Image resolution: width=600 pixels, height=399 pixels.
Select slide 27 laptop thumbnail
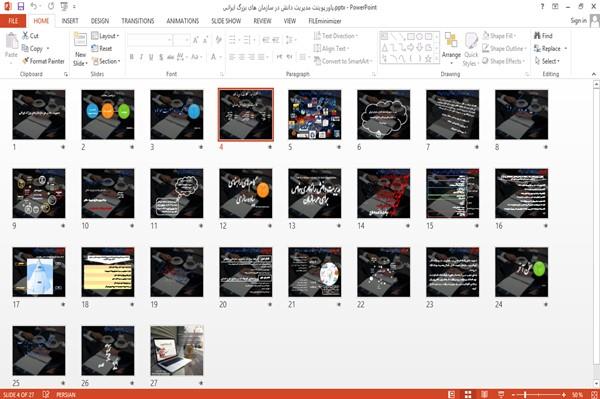tap(177, 350)
